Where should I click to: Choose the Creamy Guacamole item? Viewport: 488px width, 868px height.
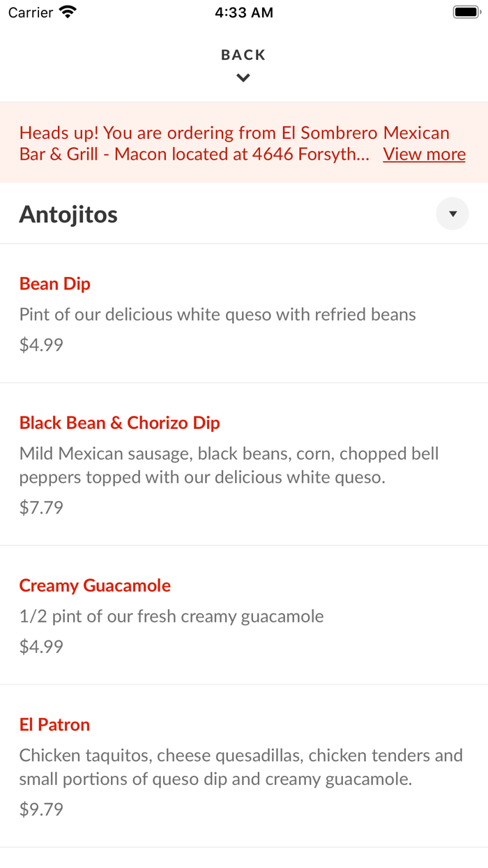(x=95, y=585)
